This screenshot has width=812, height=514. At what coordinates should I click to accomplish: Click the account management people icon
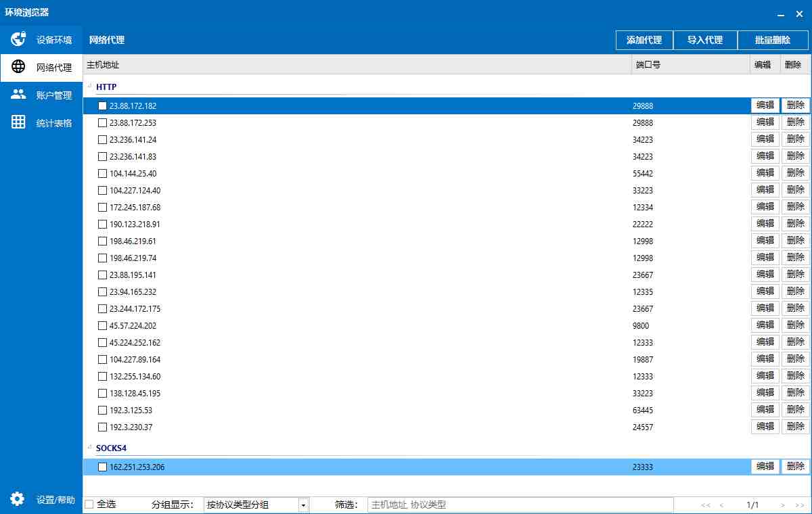click(x=18, y=95)
